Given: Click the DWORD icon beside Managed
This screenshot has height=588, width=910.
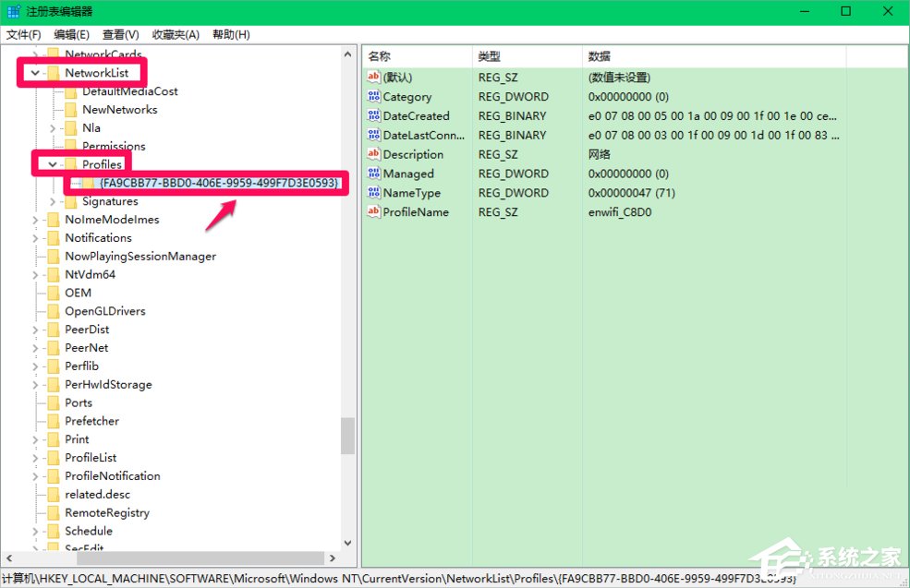Looking at the screenshot, I should (x=372, y=174).
